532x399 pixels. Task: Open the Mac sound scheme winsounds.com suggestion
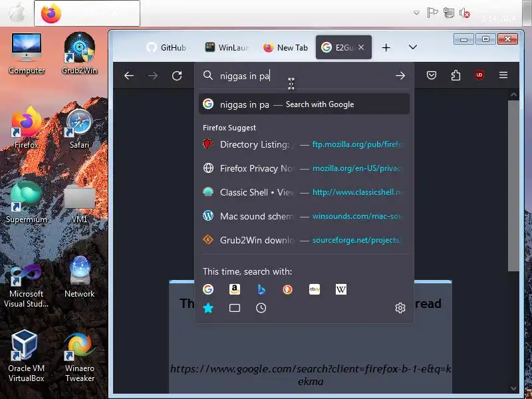[x=304, y=216]
